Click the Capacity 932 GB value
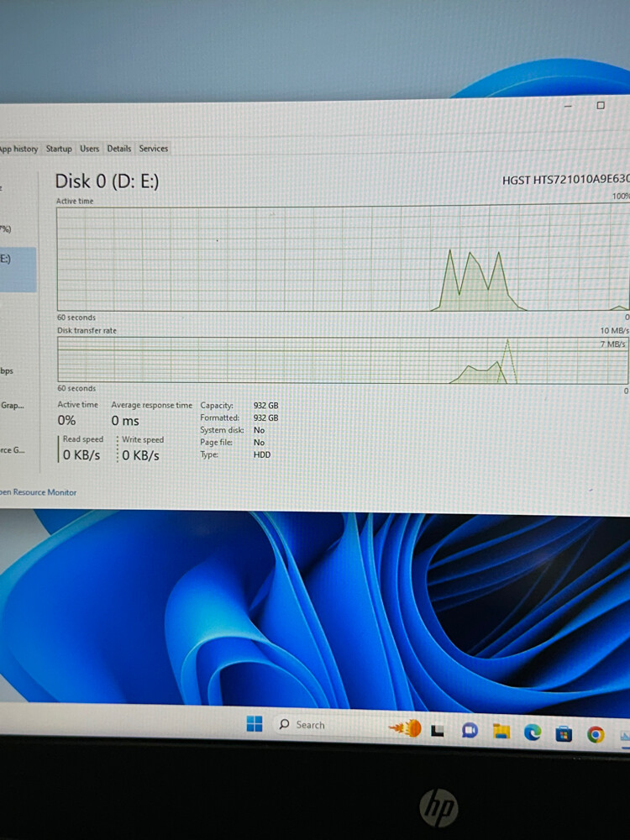Screen dimensions: 630x840 (265, 406)
